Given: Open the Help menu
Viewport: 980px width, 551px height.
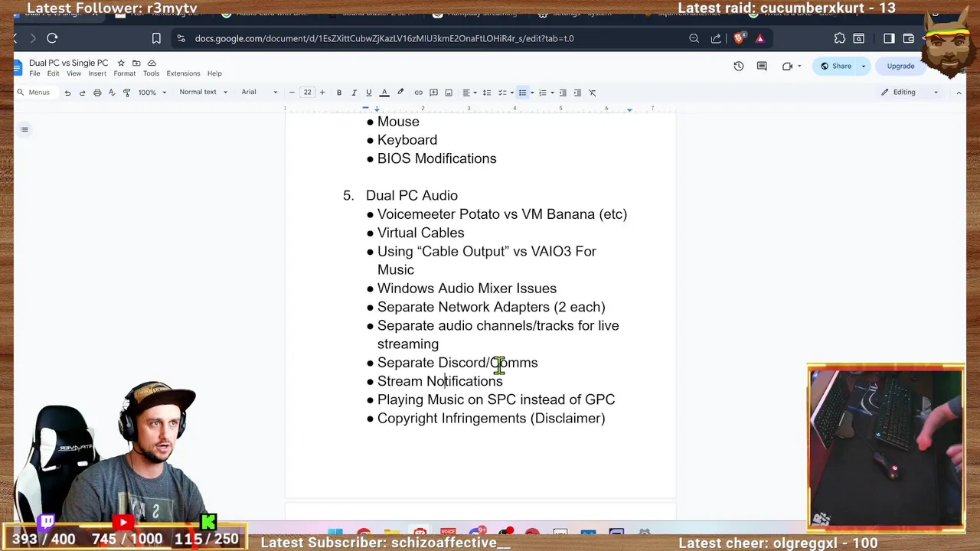Looking at the screenshot, I should [x=214, y=73].
